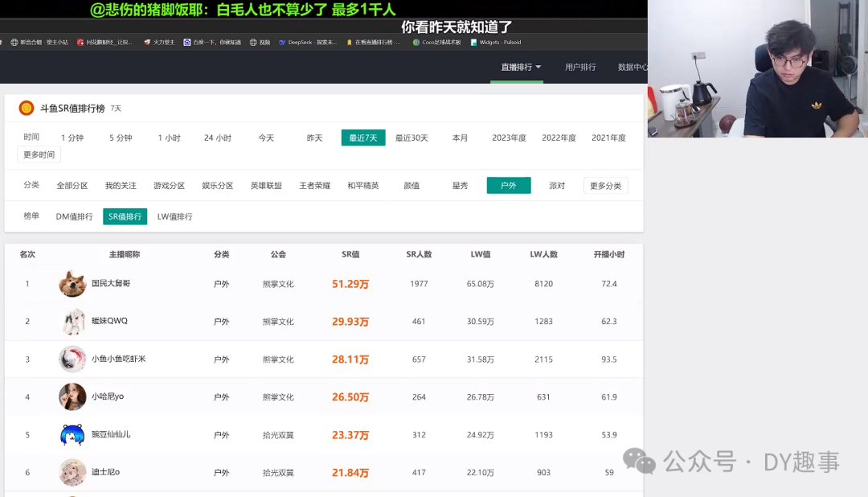Click the avatar of 小鱼小鱼吃虾米
Viewport: 868px width, 497px height.
coord(72,359)
